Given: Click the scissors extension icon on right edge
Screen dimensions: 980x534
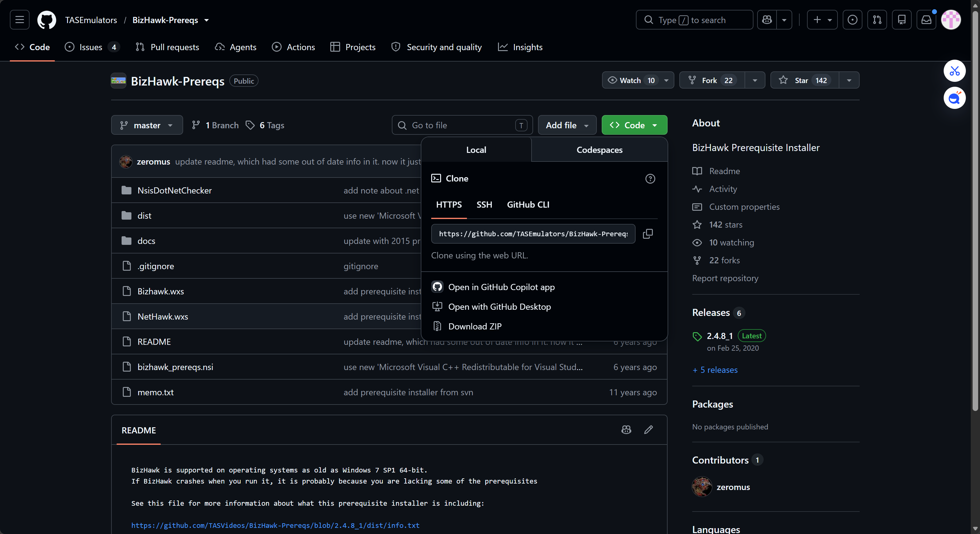Looking at the screenshot, I should click(x=954, y=71).
